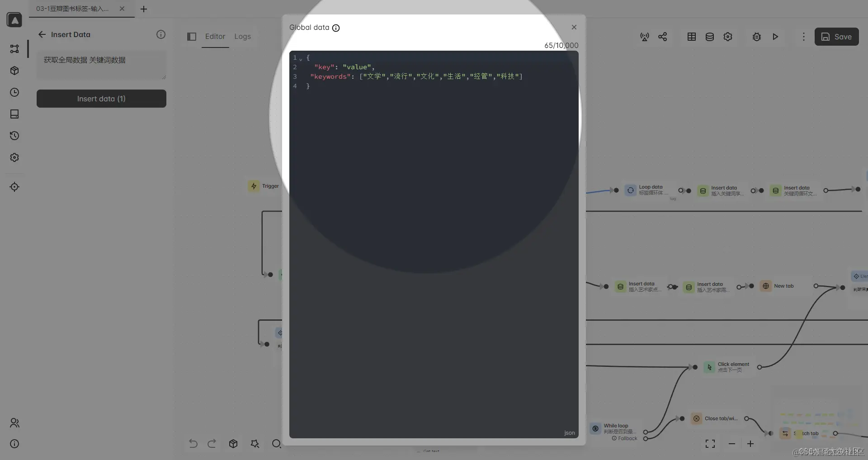This screenshot has height=460, width=868.
Task: Click the "keywords" line in the JSON editor
Action: (416, 76)
